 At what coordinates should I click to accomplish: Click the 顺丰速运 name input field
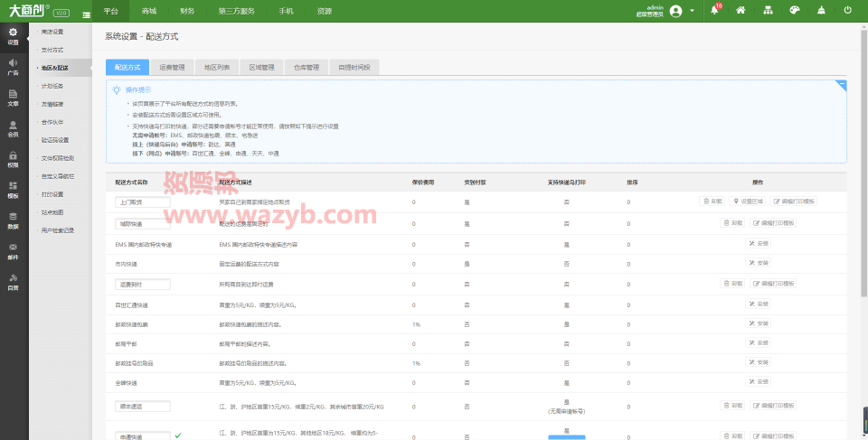143,407
